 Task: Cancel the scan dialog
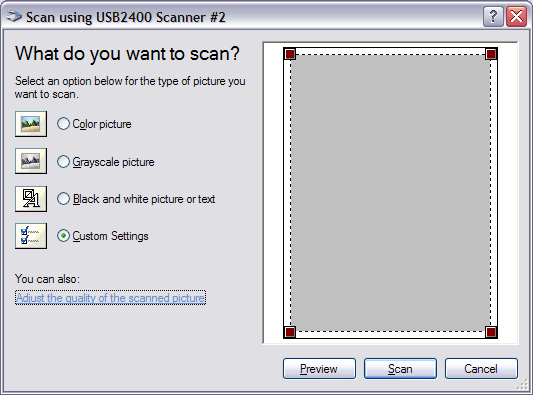pyautogui.click(x=481, y=368)
